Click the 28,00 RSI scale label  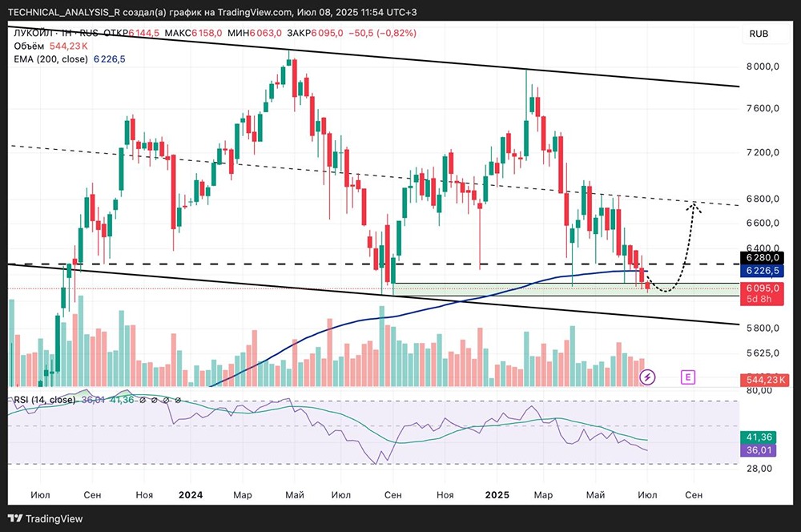(759, 468)
